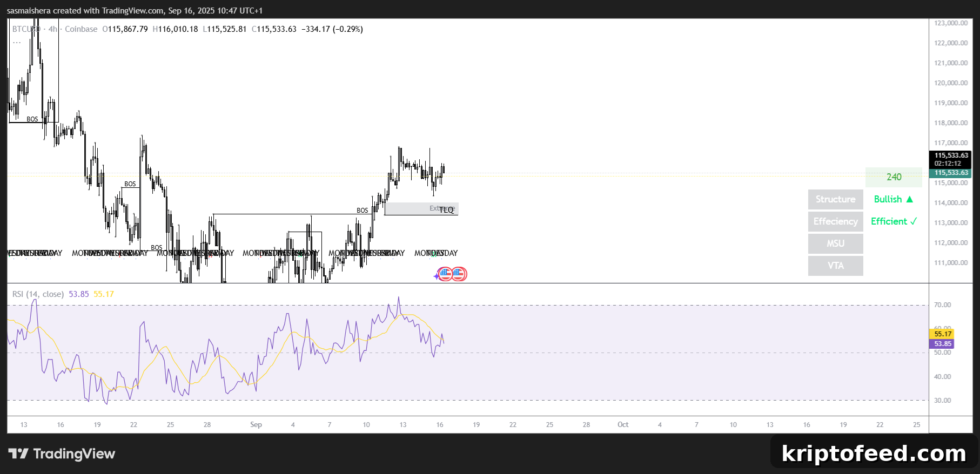Click the VTA cell in the table
This screenshot has height=474, width=980.
836,266
